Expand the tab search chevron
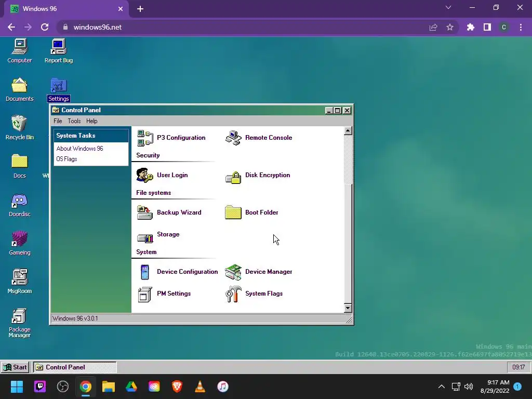Image resolution: width=532 pixels, height=399 pixels. (x=448, y=7)
